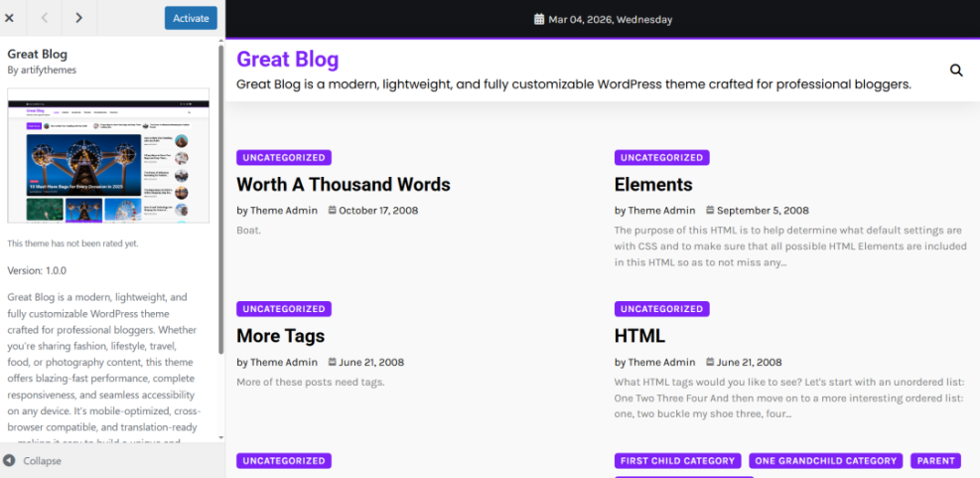Click the By artifythemes author text
This screenshot has height=478, width=980.
42,71
